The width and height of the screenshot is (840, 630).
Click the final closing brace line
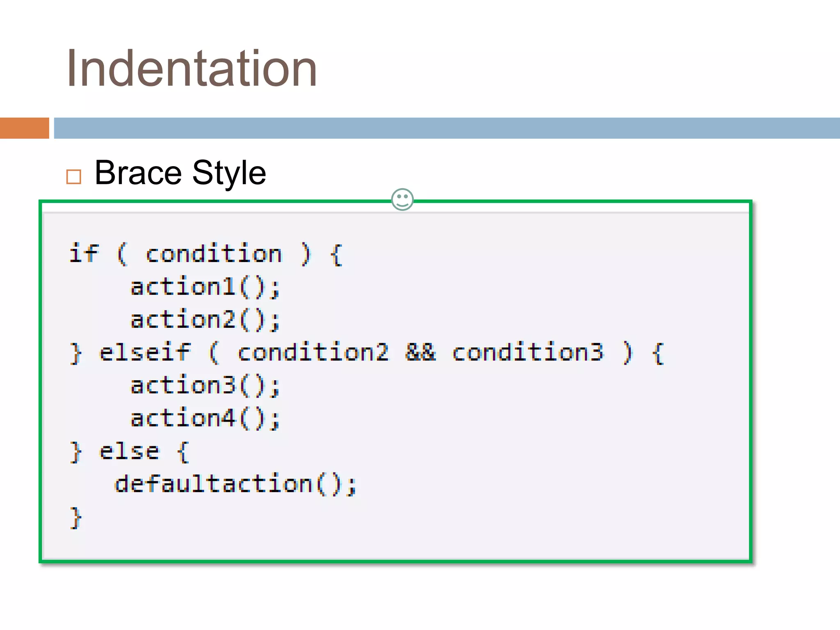[x=76, y=518]
